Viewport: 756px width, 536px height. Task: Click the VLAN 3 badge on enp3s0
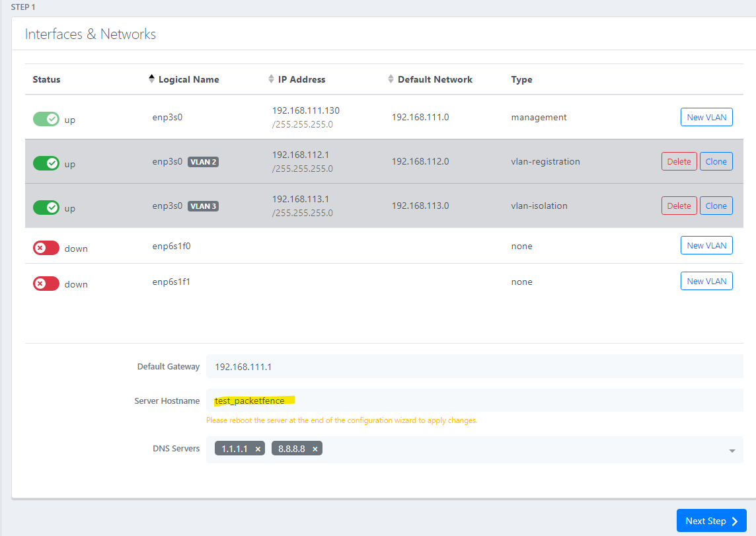tap(203, 206)
